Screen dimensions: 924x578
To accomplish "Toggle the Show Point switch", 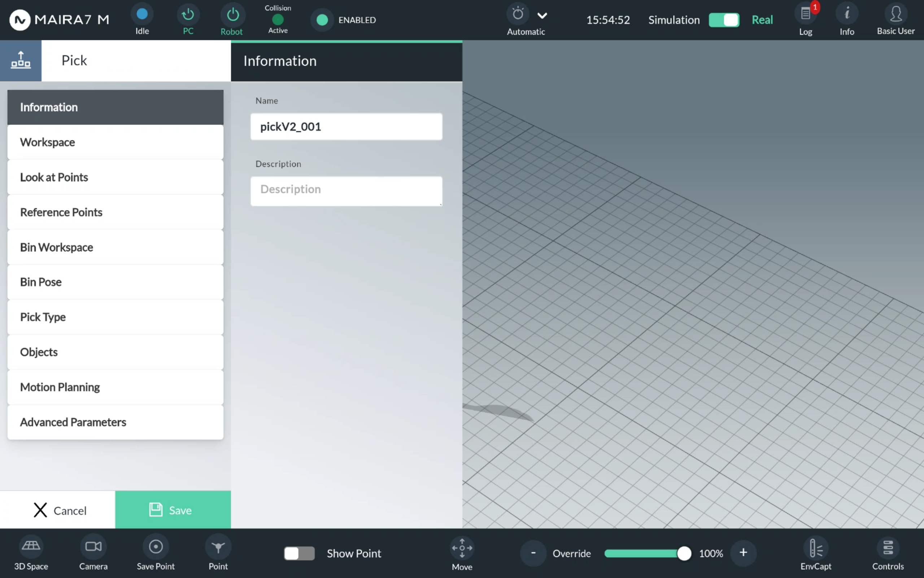I will [299, 553].
